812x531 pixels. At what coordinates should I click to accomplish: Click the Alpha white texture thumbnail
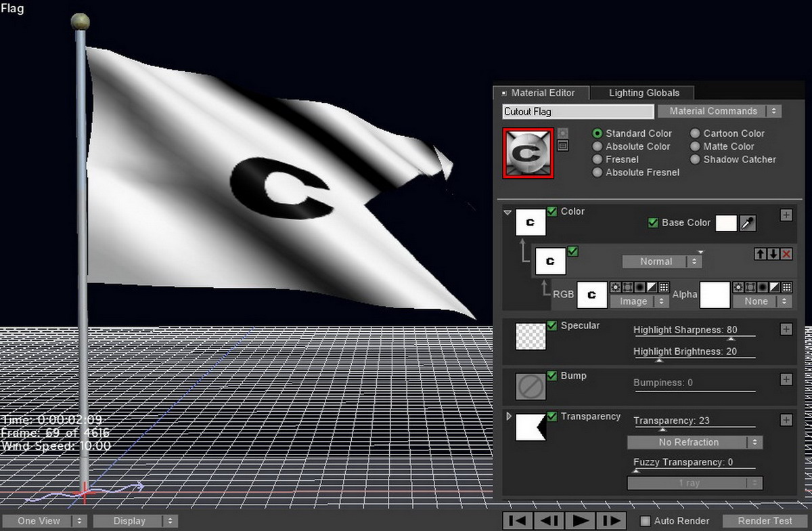tap(715, 295)
